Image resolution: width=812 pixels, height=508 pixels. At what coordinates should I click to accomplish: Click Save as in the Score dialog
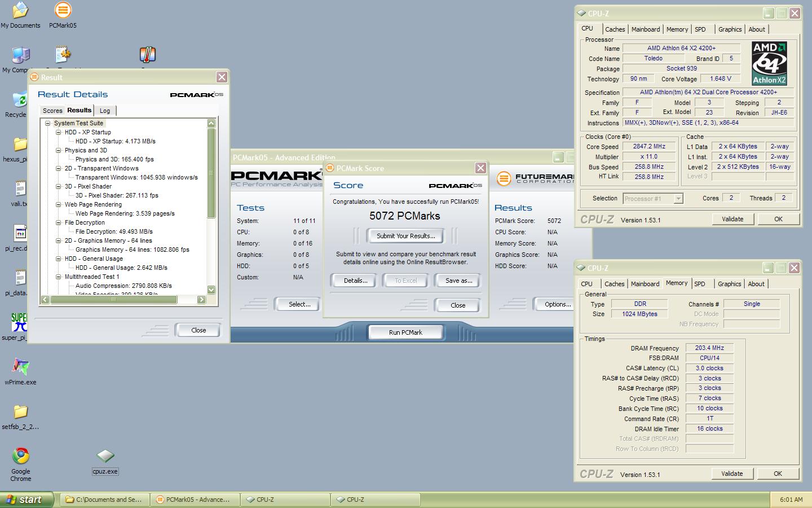[x=459, y=281]
